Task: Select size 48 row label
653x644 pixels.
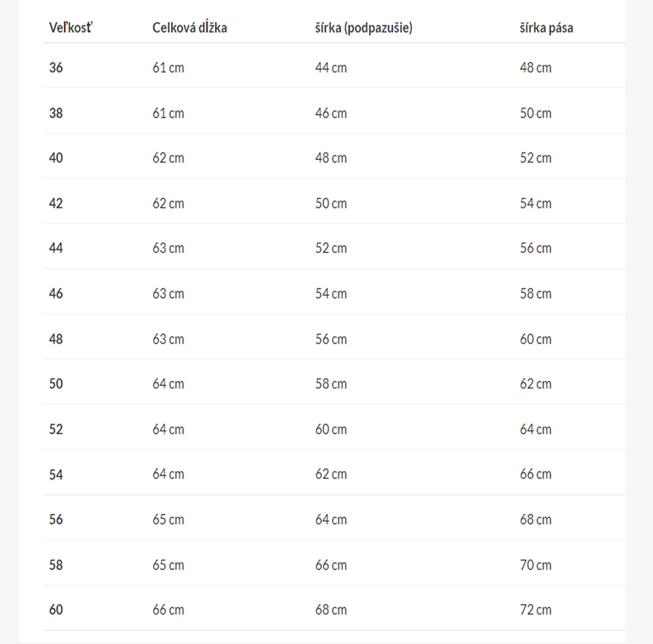Action: point(56,339)
